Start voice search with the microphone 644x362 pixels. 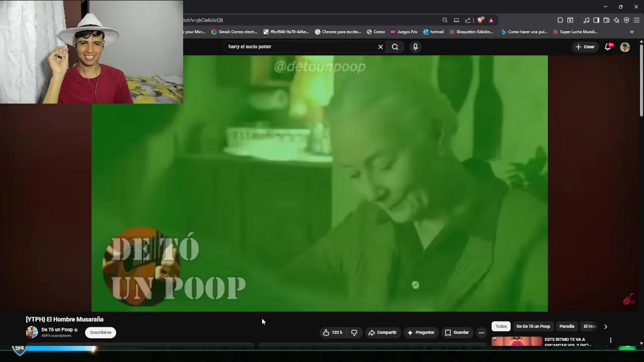pos(415,47)
